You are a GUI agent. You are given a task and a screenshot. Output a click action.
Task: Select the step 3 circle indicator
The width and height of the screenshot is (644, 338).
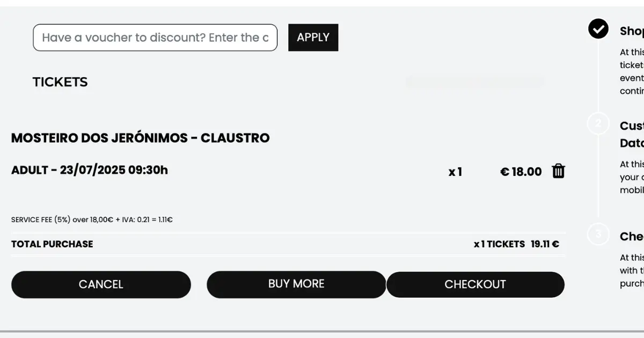point(598,234)
